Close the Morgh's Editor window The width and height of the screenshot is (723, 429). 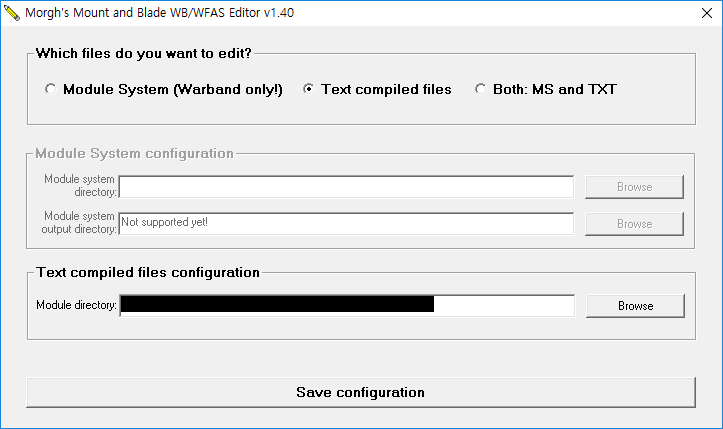699,14
